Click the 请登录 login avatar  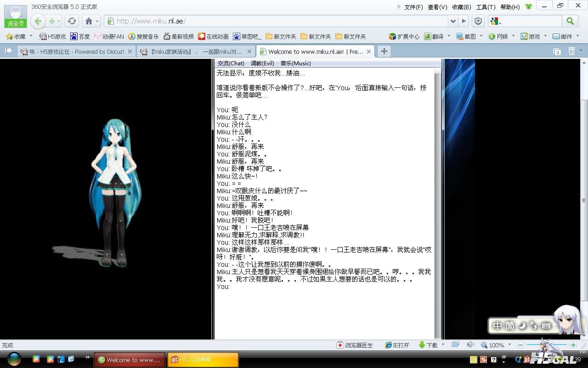16,17
